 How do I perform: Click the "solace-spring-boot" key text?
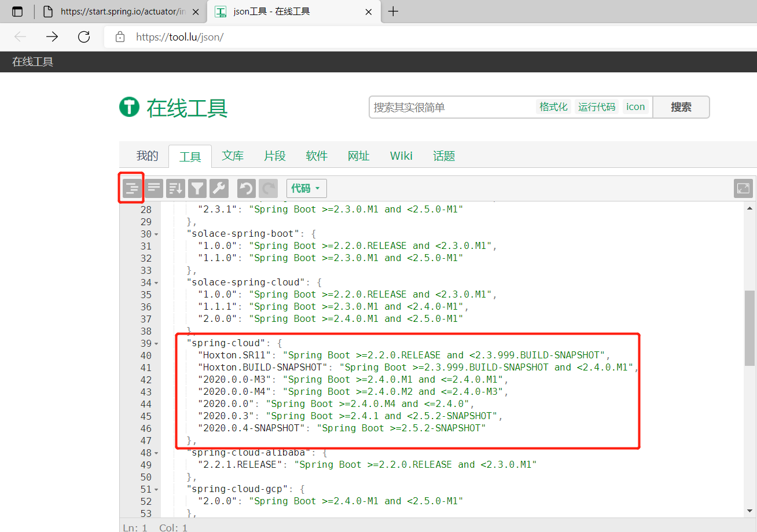pos(243,234)
